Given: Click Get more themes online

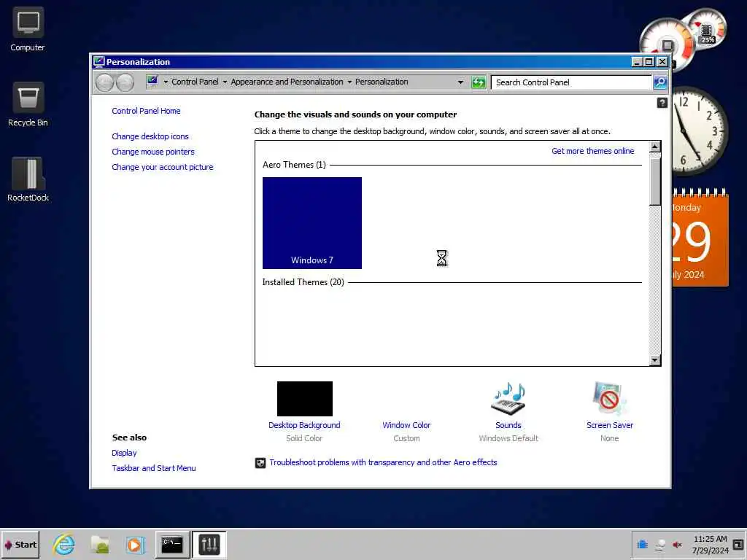Looking at the screenshot, I should pyautogui.click(x=592, y=151).
